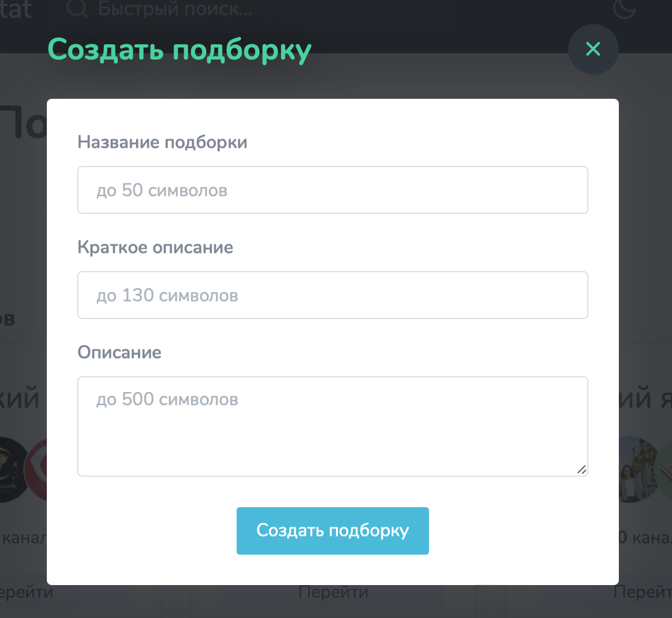Click the partial "tat" logo in header
Image resolution: width=672 pixels, height=618 pixels.
coord(16,9)
